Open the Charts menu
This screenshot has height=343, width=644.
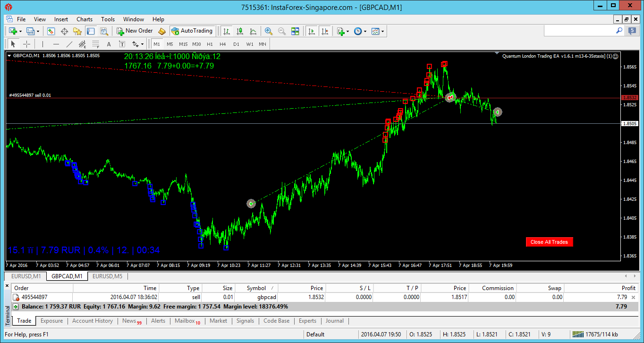85,19
